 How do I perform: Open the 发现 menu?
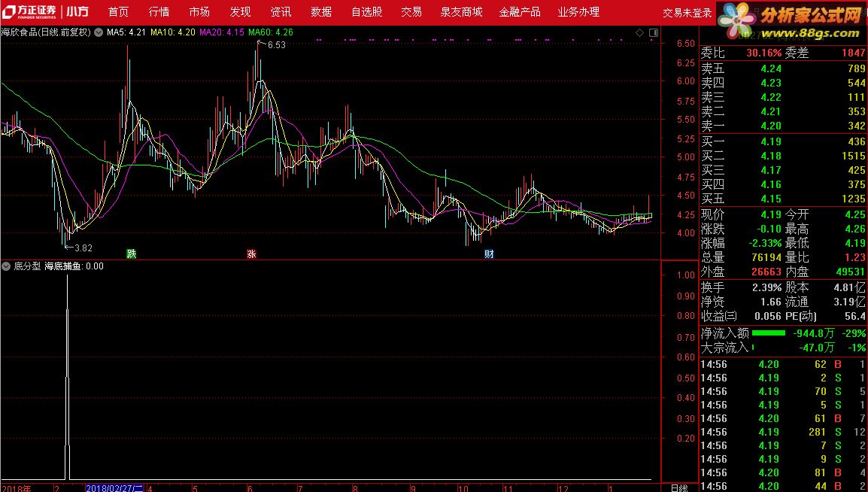[x=240, y=11]
